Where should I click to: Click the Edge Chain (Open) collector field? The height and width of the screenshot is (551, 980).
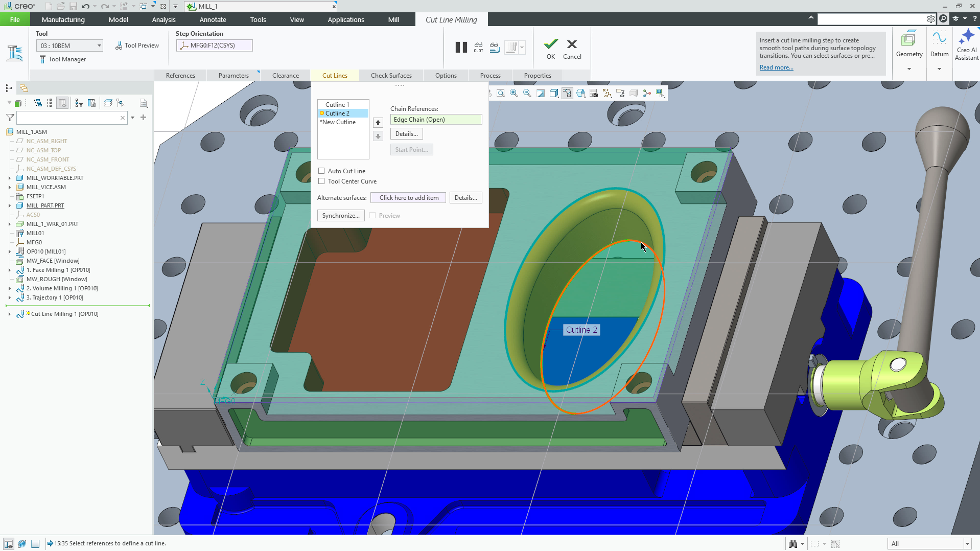[x=436, y=120]
